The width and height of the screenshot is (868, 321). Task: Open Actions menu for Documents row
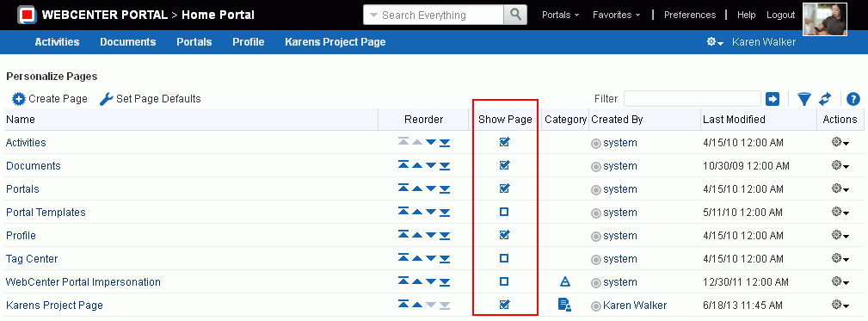click(x=840, y=166)
